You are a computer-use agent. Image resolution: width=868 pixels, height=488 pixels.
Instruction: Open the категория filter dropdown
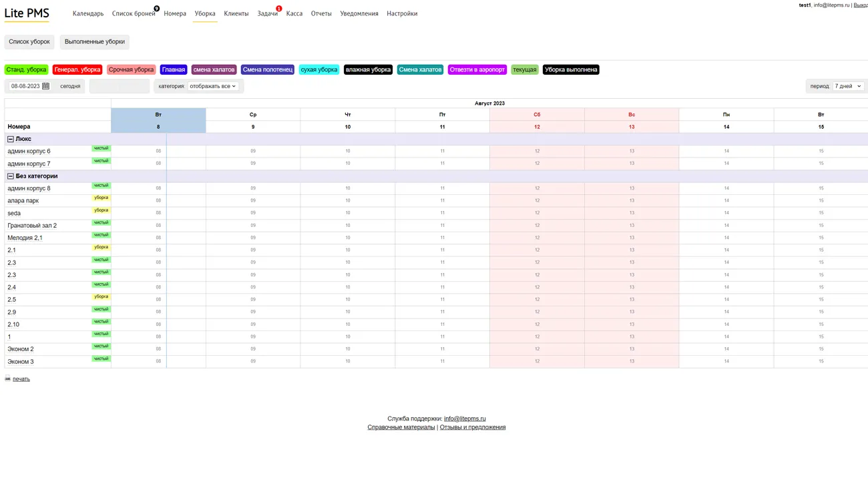212,86
